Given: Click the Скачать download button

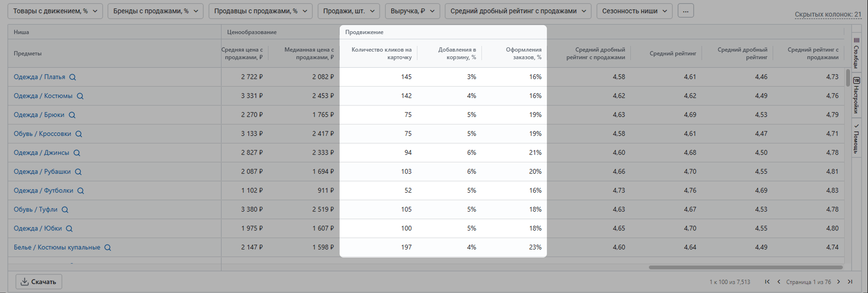Looking at the screenshot, I should coord(39,282).
